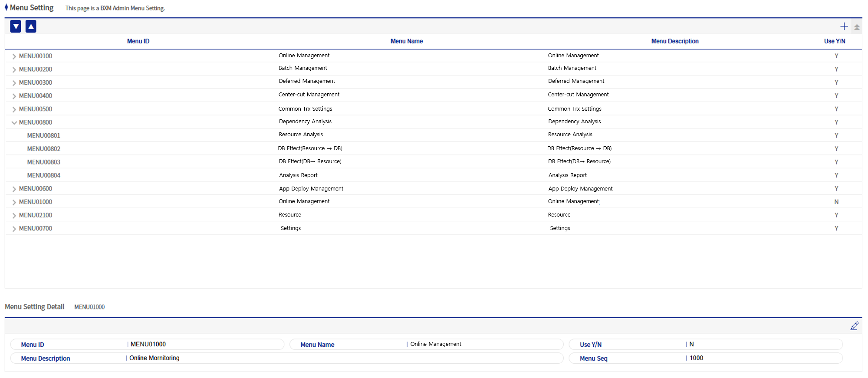Click the plus icon to add menu
868x378 pixels.
tap(844, 26)
